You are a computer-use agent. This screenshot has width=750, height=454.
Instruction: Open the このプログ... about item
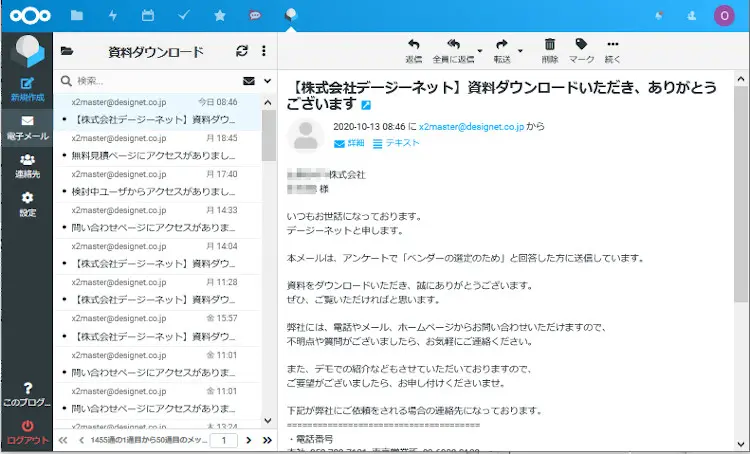27,395
